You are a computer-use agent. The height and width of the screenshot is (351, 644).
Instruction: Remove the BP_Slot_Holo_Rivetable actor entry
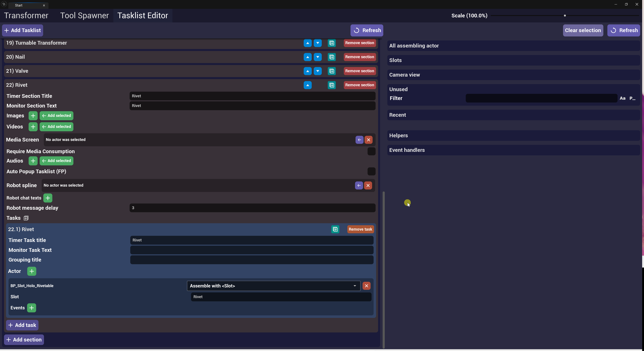pos(366,286)
